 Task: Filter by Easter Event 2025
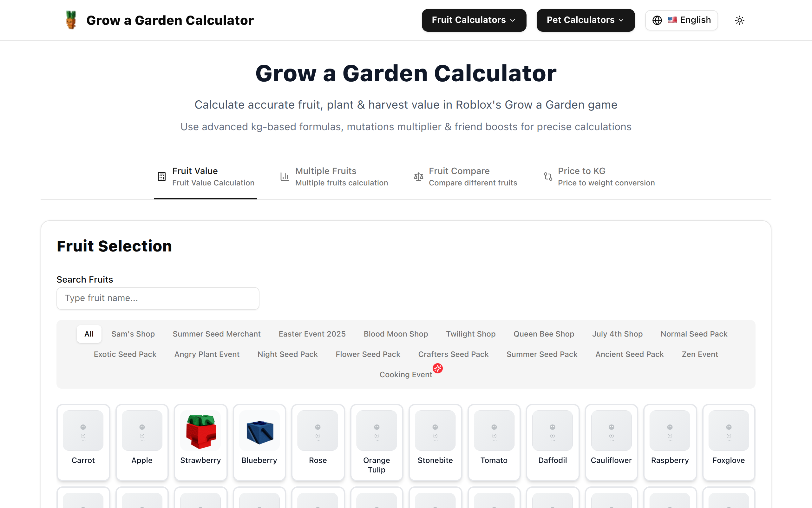click(312, 334)
